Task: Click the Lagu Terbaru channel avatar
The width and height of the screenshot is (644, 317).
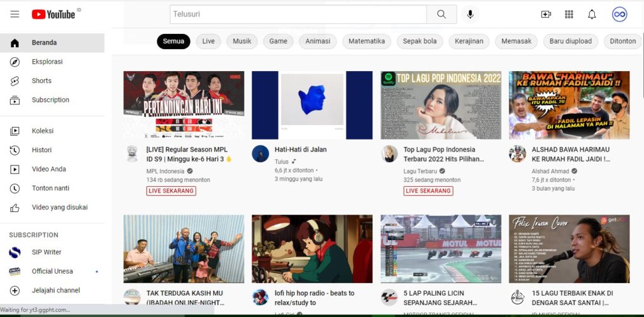Action: pos(389,153)
